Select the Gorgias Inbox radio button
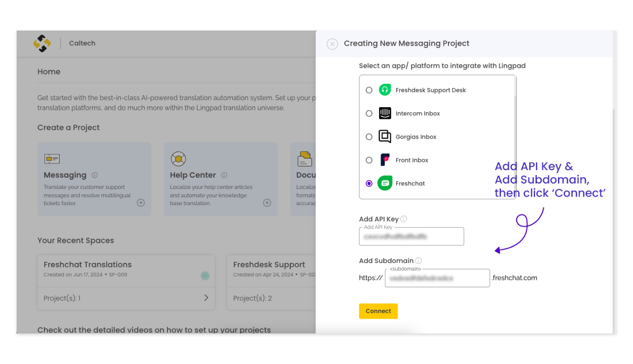 pyautogui.click(x=369, y=137)
